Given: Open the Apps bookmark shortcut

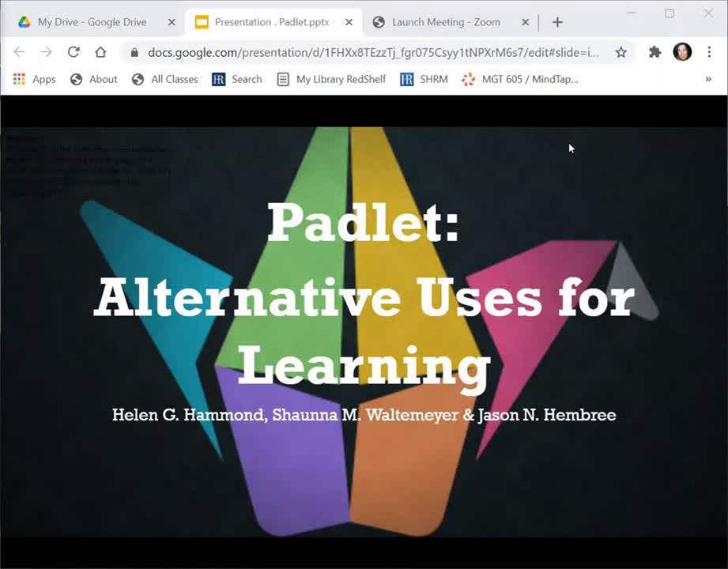Looking at the screenshot, I should click(34, 79).
